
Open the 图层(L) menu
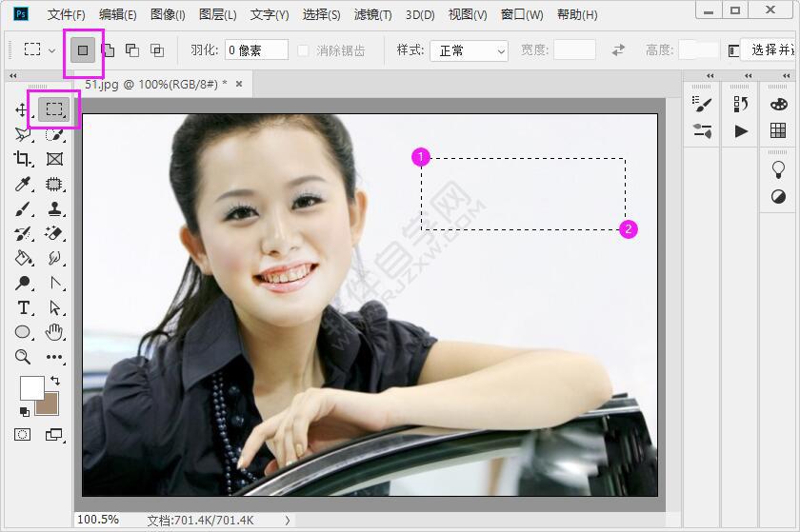[218, 15]
